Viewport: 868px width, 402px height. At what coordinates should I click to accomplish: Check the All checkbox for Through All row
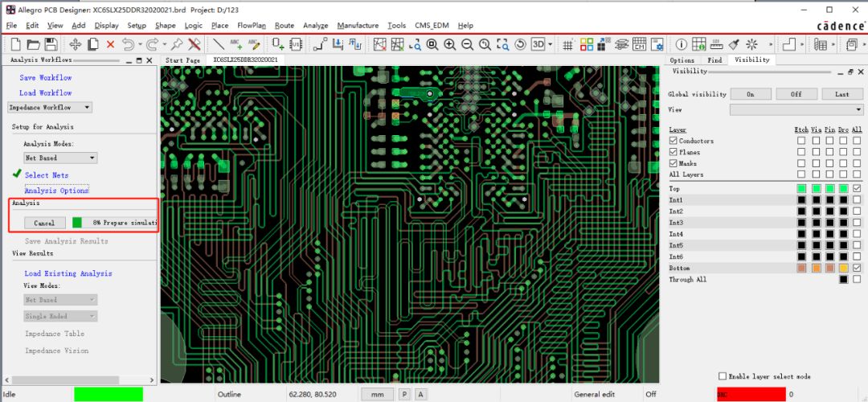pyautogui.click(x=857, y=280)
